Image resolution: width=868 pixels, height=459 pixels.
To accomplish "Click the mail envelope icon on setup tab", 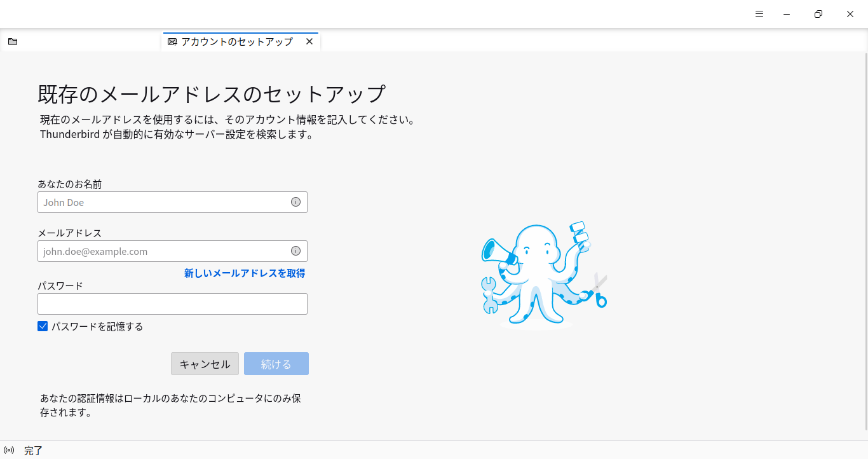I will coord(172,41).
